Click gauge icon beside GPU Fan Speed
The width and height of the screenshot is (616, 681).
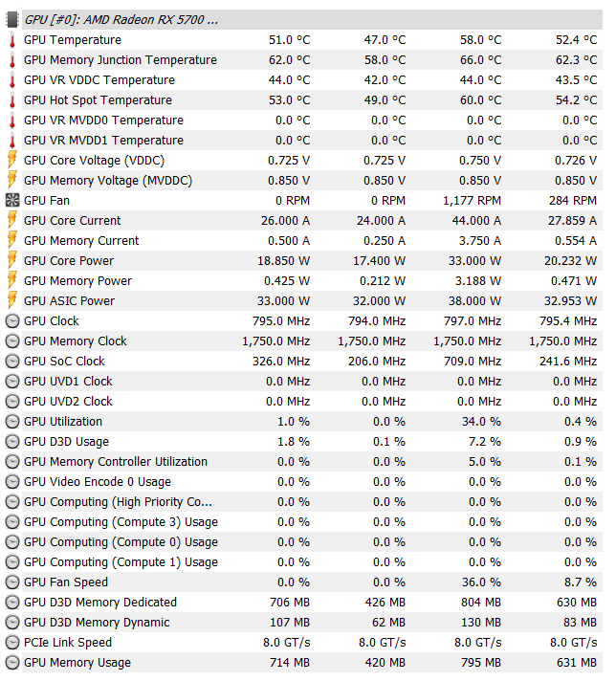pos(12,582)
